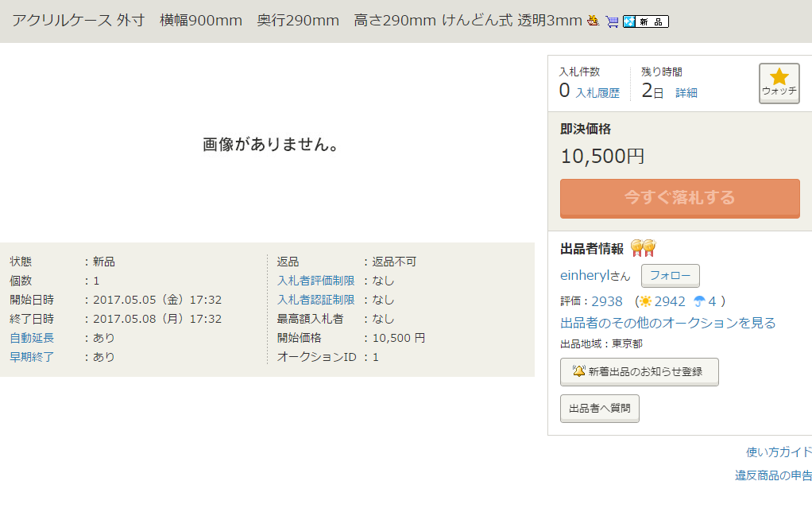Screen dimensions: 812x512
Task: Click the sun good-rating icon
Action: click(645, 301)
